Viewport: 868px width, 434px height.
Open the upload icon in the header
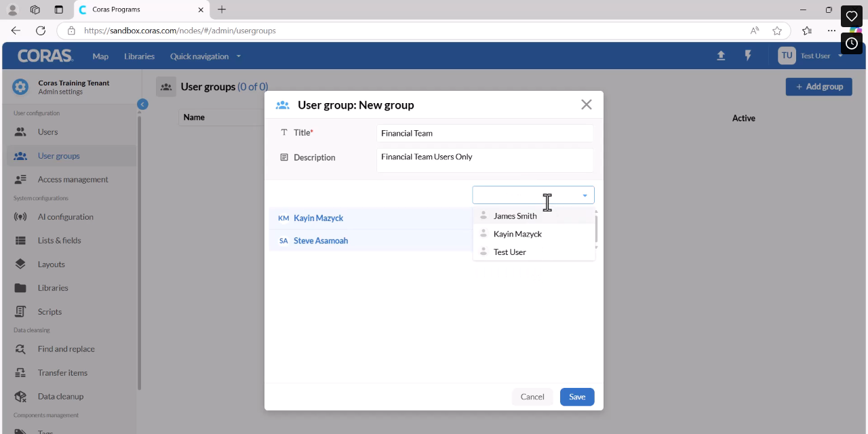click(721, 56)
